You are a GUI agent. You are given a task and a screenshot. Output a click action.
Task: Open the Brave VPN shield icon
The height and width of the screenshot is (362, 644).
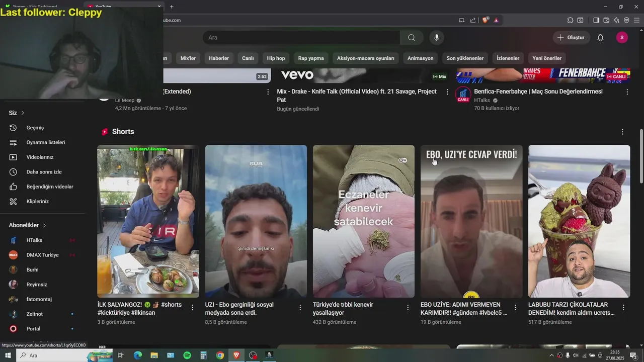(626, 20)
